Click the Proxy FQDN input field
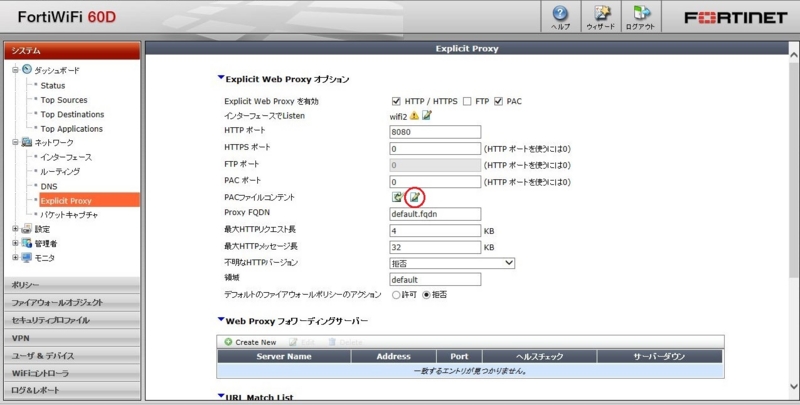Viewport: 800px width, 405px height. click(x=435, y=214)
